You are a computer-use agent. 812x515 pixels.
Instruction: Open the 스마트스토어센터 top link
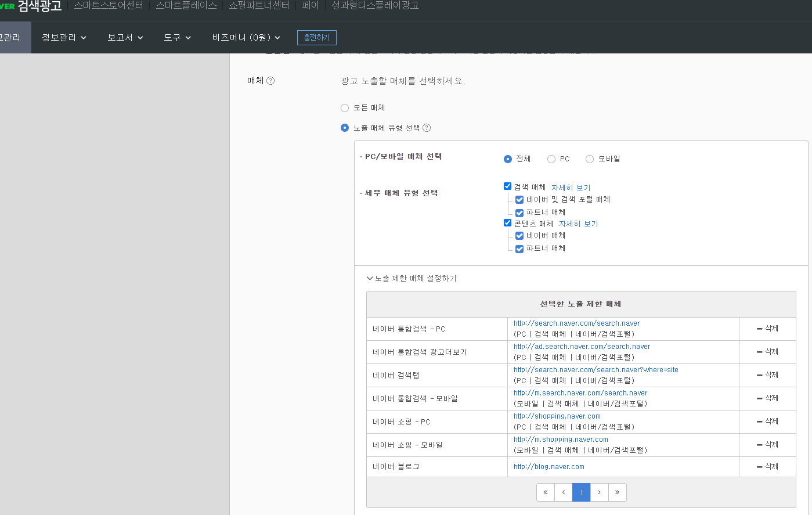pos(109,5)
